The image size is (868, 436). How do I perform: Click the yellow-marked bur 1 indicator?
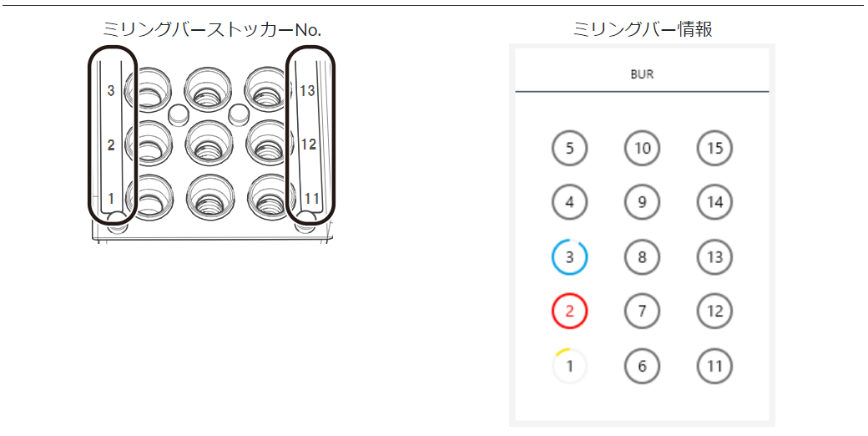(569, 366)
